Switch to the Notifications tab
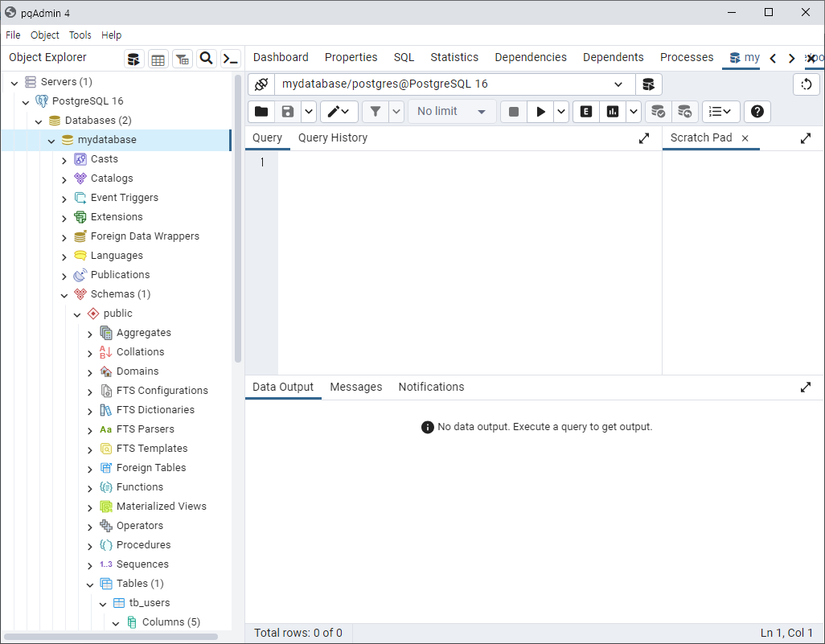The height and width of the screenshot is (644, 825). pos(432,388)
